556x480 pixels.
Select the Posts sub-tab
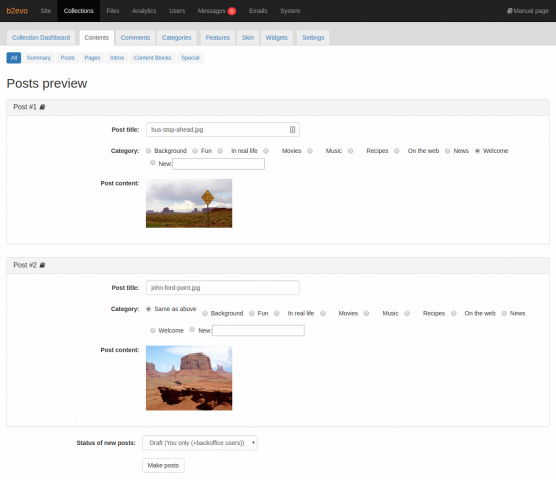[x=67, y=58]
